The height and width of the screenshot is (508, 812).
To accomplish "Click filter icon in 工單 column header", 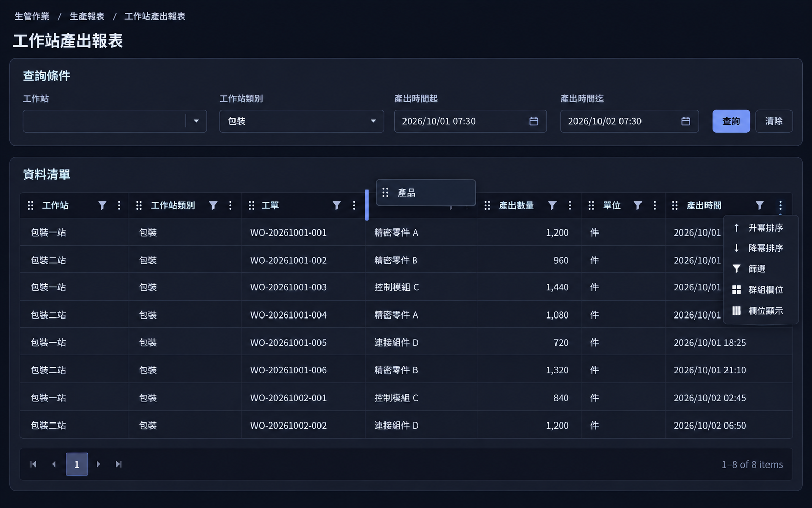I will [x=337, y=205].
